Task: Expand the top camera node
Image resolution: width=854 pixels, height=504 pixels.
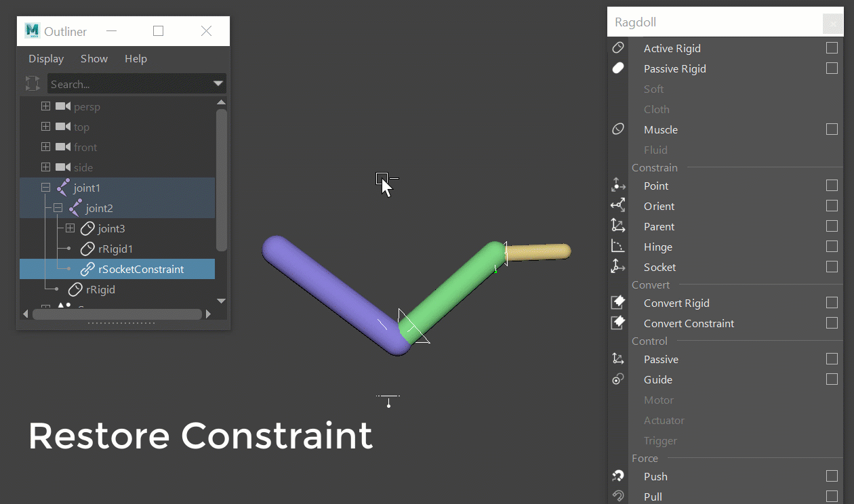Action: (x=45, y=127)
